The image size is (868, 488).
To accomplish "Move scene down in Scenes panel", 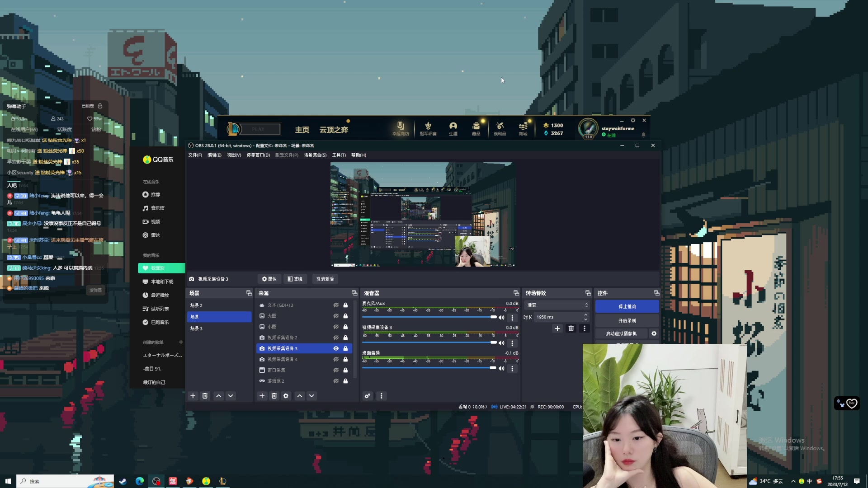I will coord(231,396).
